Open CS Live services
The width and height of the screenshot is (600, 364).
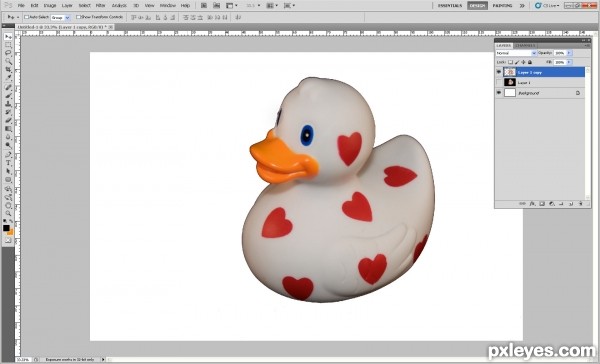point(548,5)
